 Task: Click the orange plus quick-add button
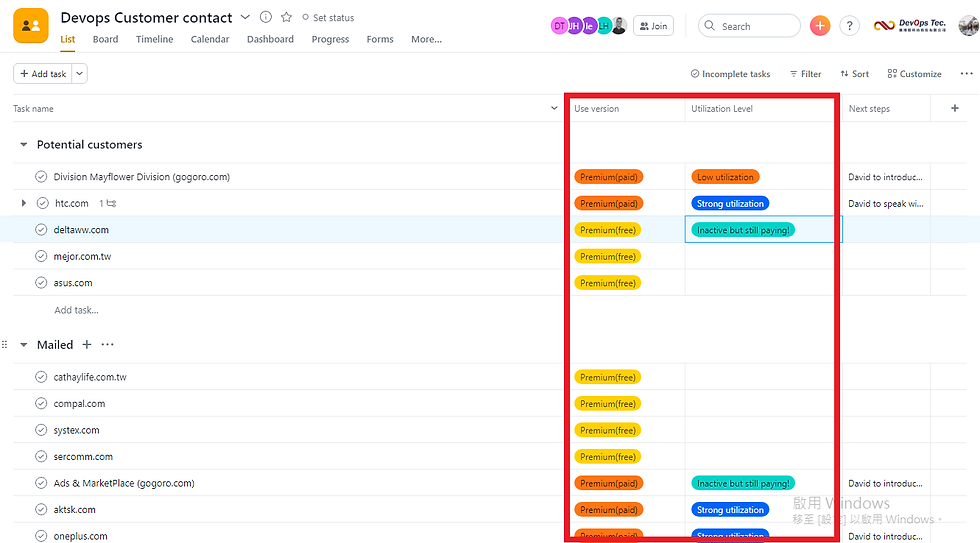tap(819, 26)
